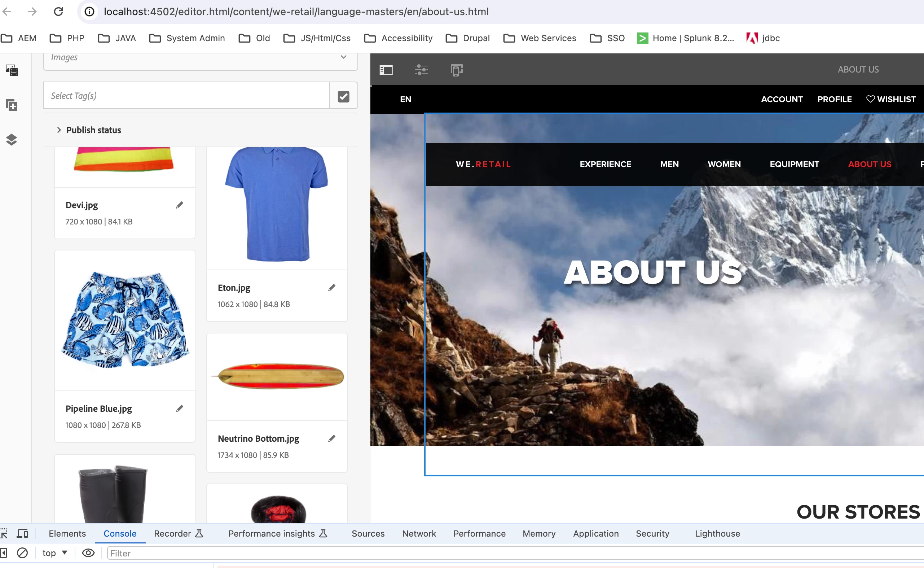
Task: Open the Components tab in side rail
Action: [x=12, y=105]
